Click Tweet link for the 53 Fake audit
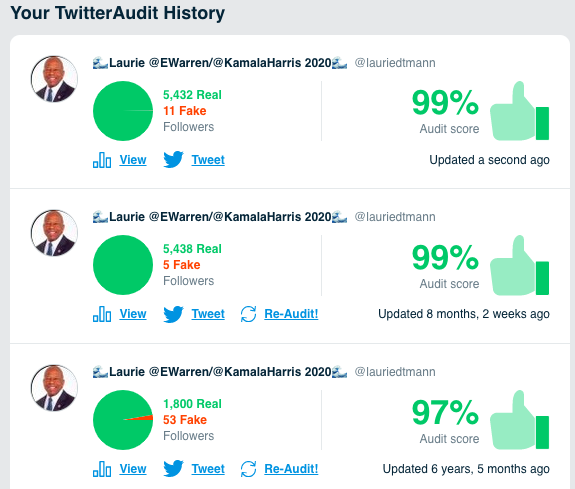This screenshot has height=489, width=575. click(208, 469)
